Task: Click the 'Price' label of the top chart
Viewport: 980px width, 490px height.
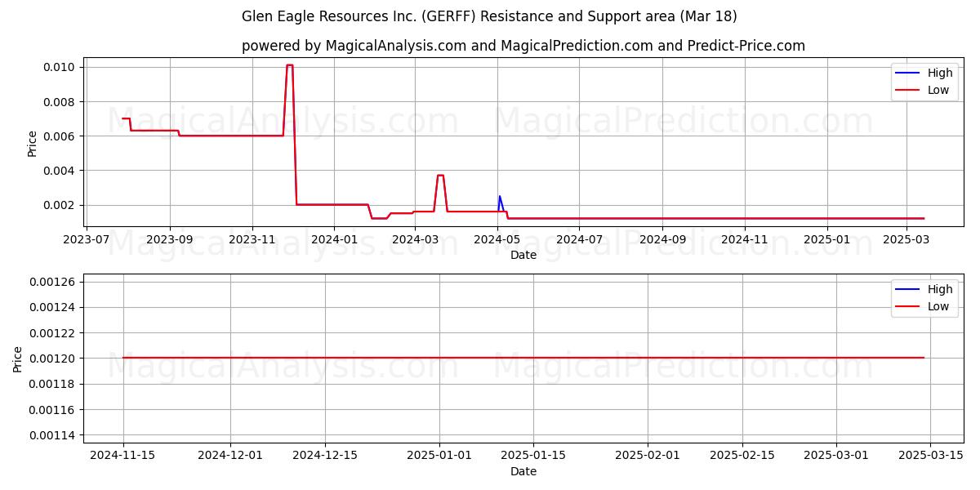Action: point(33,144)
